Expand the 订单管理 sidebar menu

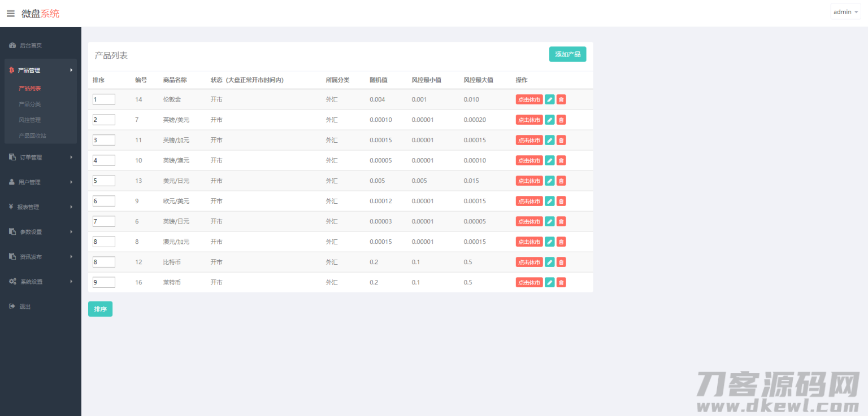[x=40, y=157]
